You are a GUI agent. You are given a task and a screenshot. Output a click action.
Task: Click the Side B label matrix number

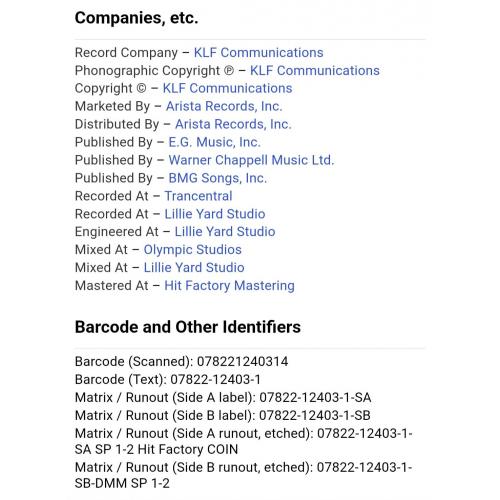315,416
